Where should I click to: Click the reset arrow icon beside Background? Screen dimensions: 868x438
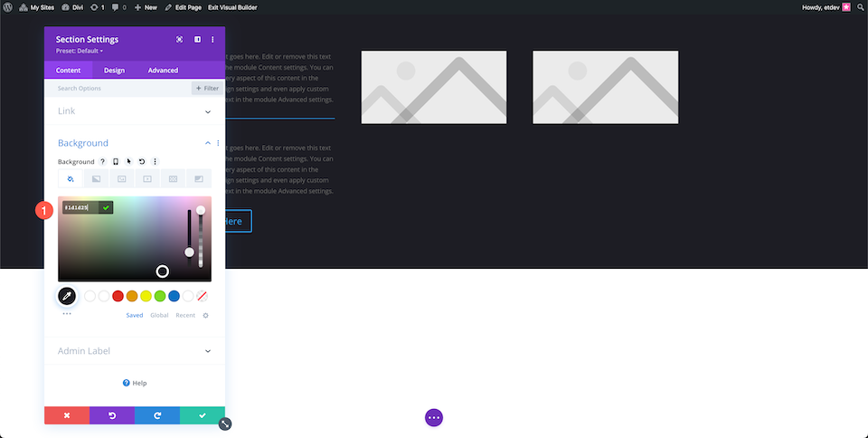[x=142, y=162]
